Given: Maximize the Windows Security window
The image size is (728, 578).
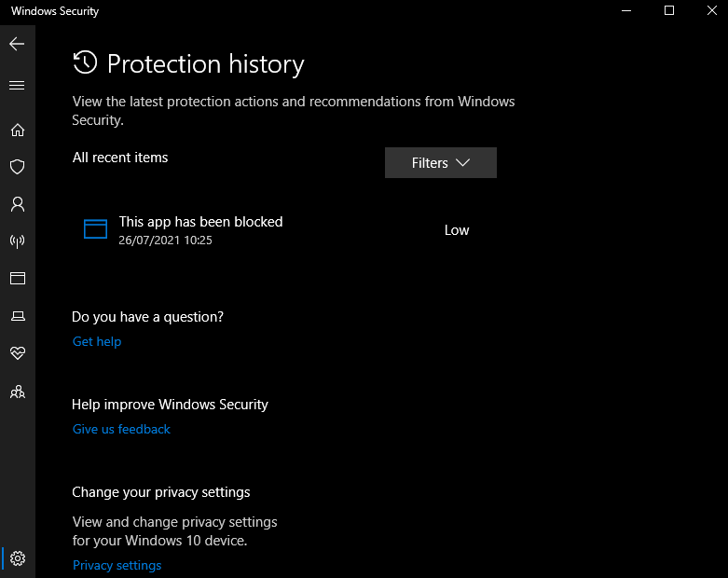Looking at the screenshot, I should [x=668, y=11].
